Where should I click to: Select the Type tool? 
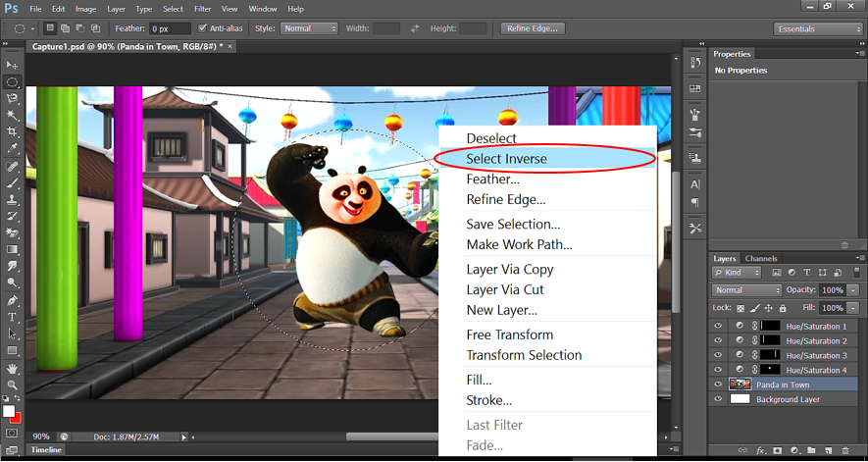coord(12,318)
